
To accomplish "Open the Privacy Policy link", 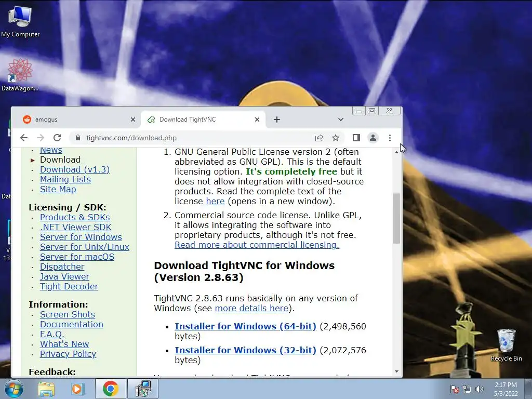I will coord(68,353).
